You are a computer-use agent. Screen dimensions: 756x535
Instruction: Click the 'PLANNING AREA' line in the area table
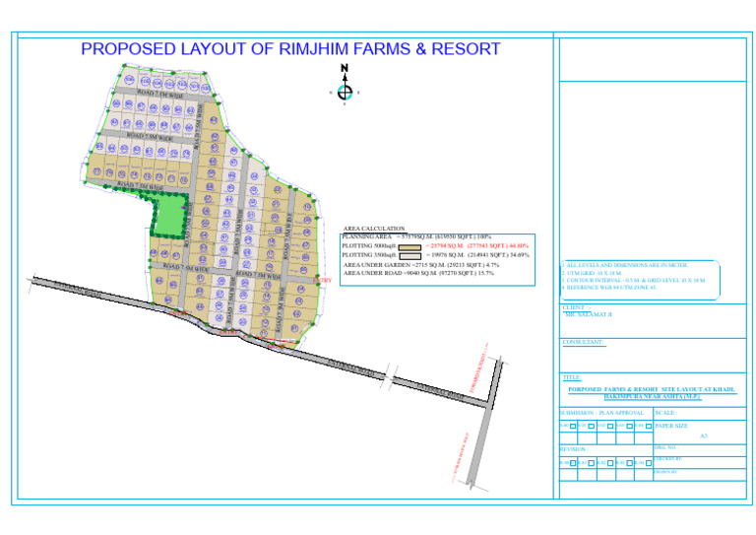416,236
